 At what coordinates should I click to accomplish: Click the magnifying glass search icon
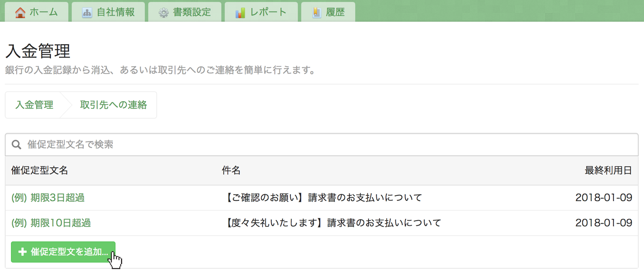click(x=16, y=145)
